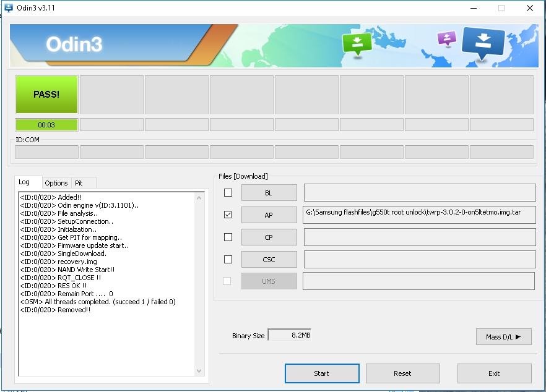546x392 pixels.
Task: Click the 'RES OK !!' log line
Action: point(53,286)
